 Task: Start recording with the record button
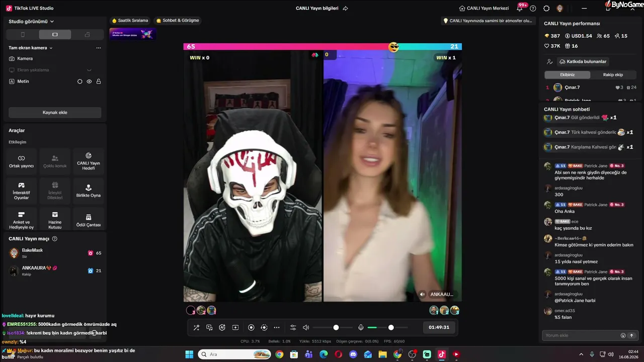[251, 327]
